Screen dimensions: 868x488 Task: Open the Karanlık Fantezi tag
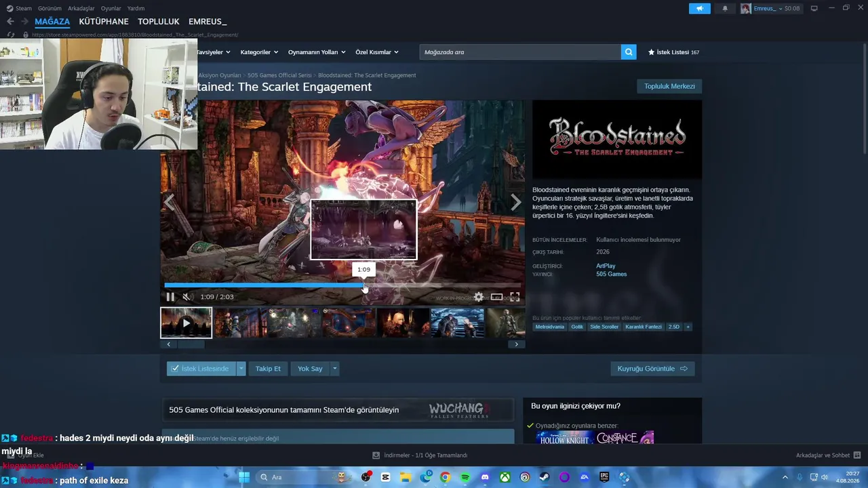644,327
